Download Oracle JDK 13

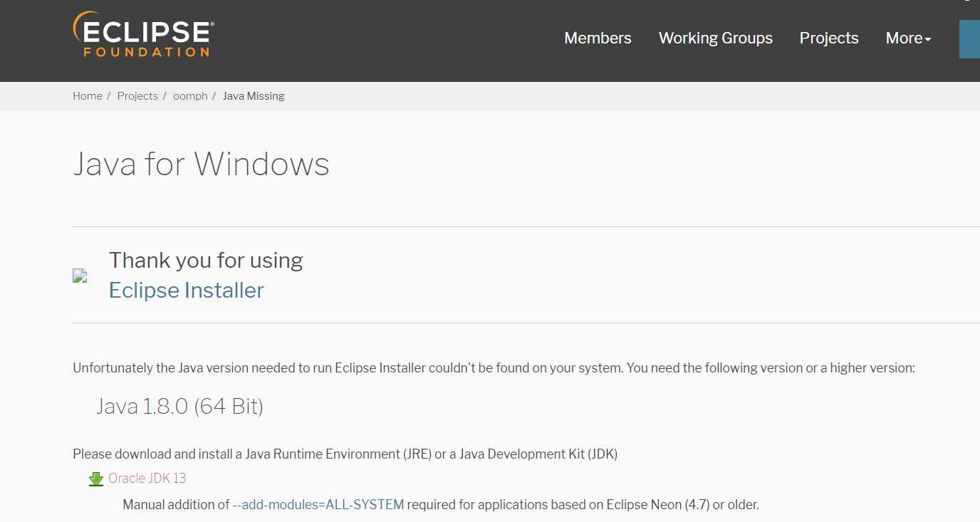(x=147, y=479)
